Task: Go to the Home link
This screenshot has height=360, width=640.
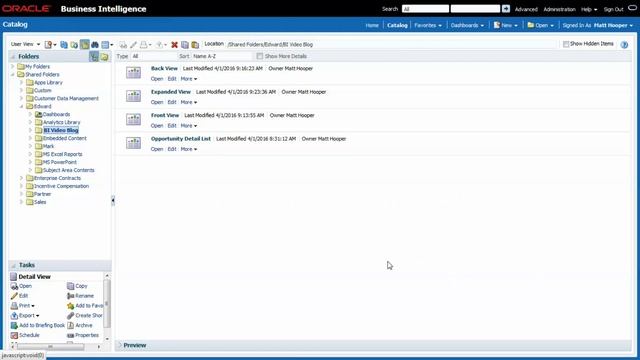Action: (x=372, y=25)
